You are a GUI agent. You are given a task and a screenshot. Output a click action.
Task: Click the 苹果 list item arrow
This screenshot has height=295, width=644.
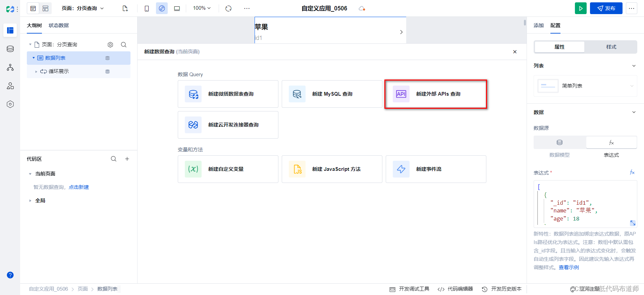[401, 32]
